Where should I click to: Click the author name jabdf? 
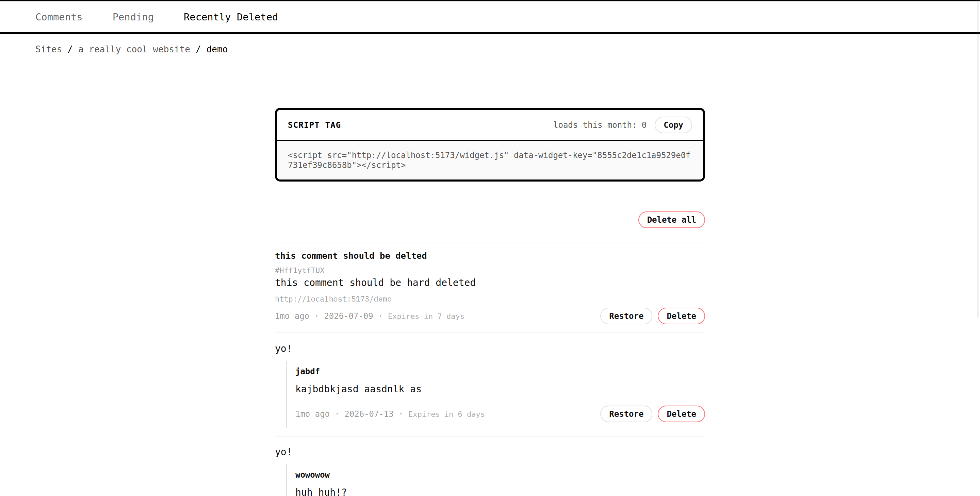click(x=307, y=371)
